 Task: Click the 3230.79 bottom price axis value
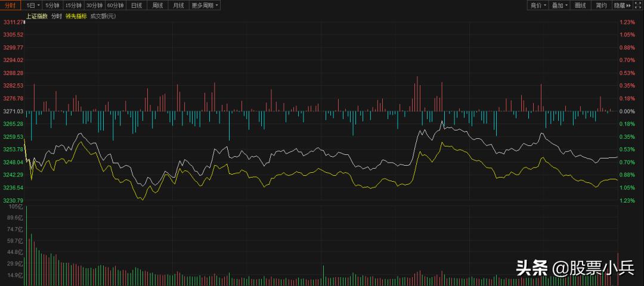13,200
